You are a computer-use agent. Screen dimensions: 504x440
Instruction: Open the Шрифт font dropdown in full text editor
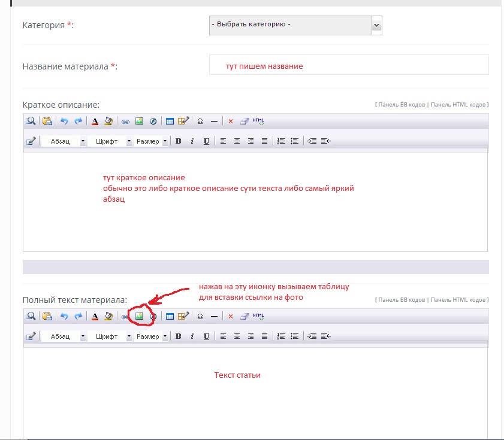coord(110,336)
